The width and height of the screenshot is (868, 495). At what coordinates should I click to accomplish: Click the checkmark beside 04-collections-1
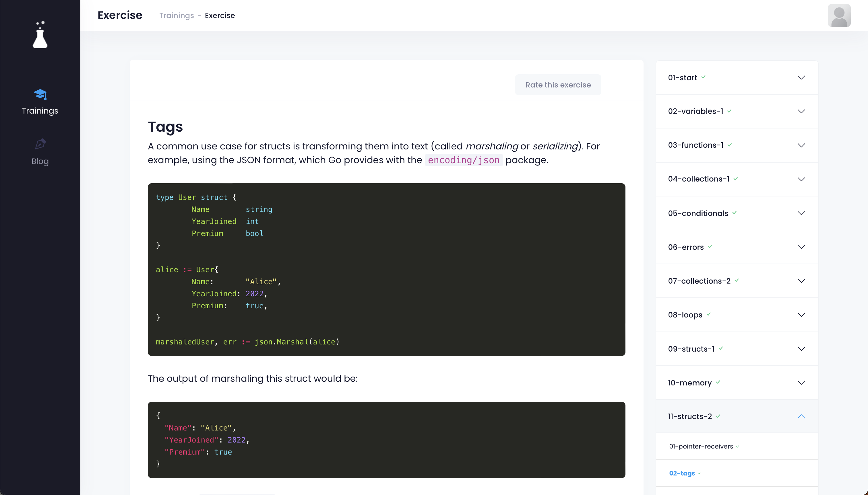pos(735,179)
